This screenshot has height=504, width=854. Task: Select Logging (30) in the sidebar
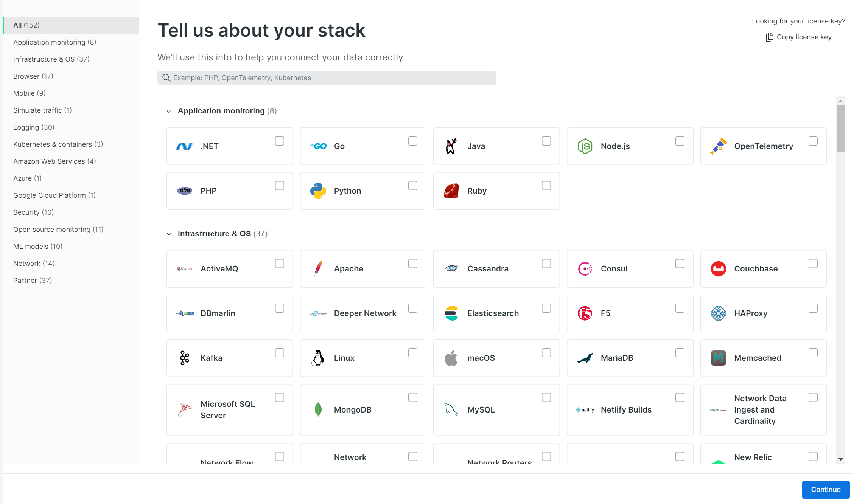[x=34, y=127]
